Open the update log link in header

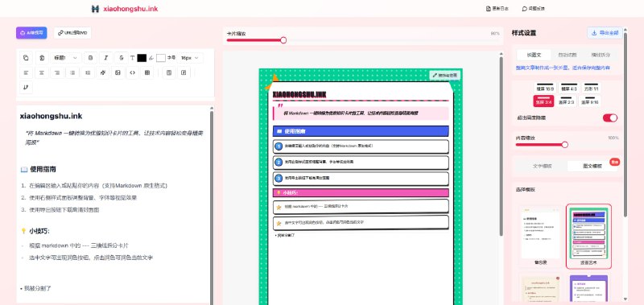[x=497, y=9]
